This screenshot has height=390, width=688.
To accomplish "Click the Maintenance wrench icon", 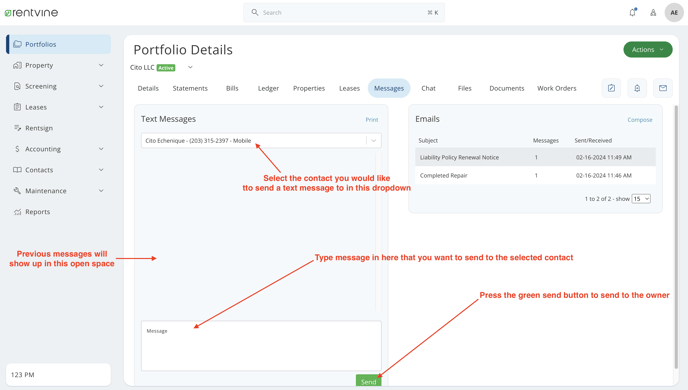I will (18, 190).
